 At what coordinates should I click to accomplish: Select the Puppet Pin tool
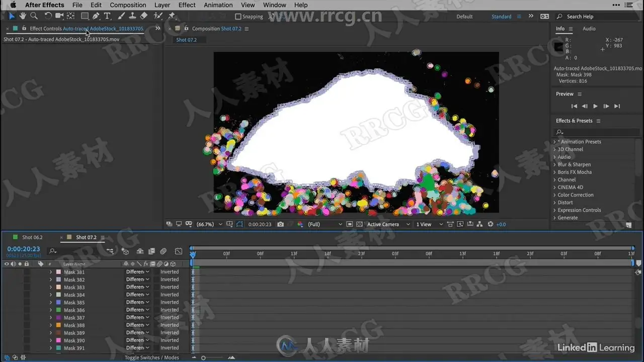[172, 16]
